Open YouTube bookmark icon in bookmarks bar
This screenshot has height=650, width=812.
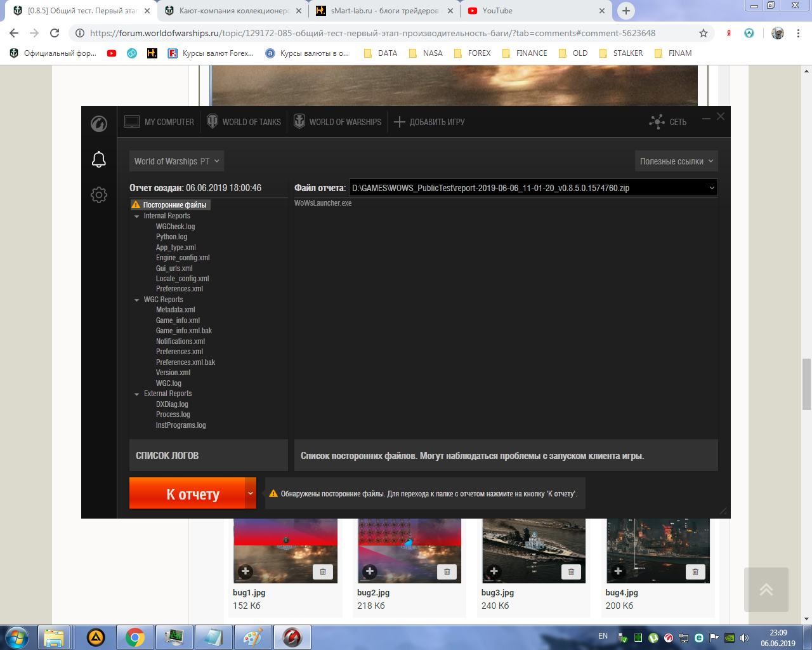[x=112, y=53]
